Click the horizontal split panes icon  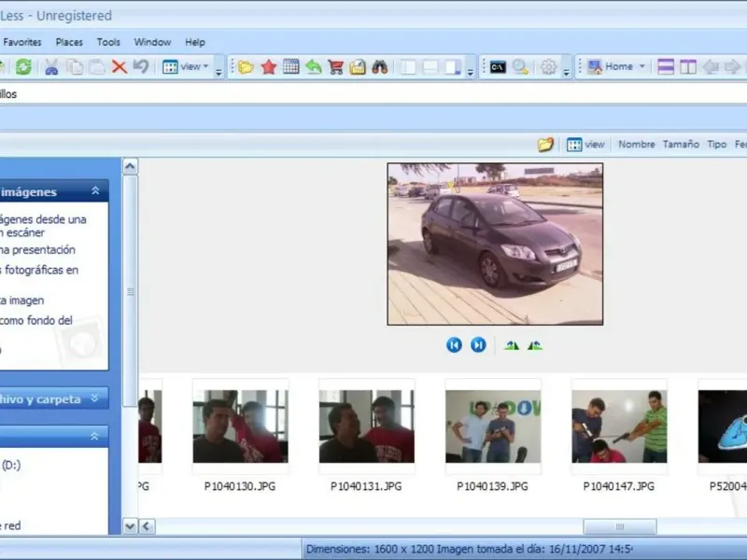point(666,66)
